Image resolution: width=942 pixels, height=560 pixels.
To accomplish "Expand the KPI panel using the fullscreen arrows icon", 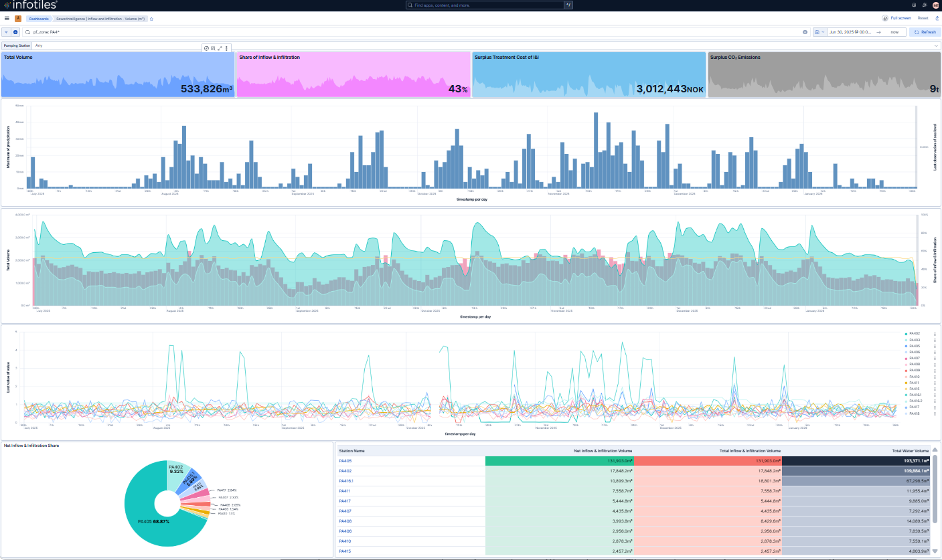I will pos(220,48).
